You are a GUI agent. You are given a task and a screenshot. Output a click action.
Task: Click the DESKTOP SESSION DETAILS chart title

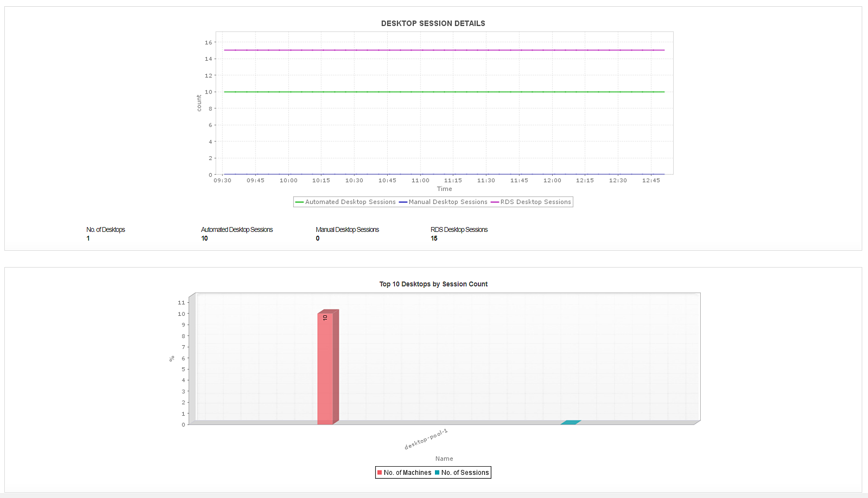(433, 23)
